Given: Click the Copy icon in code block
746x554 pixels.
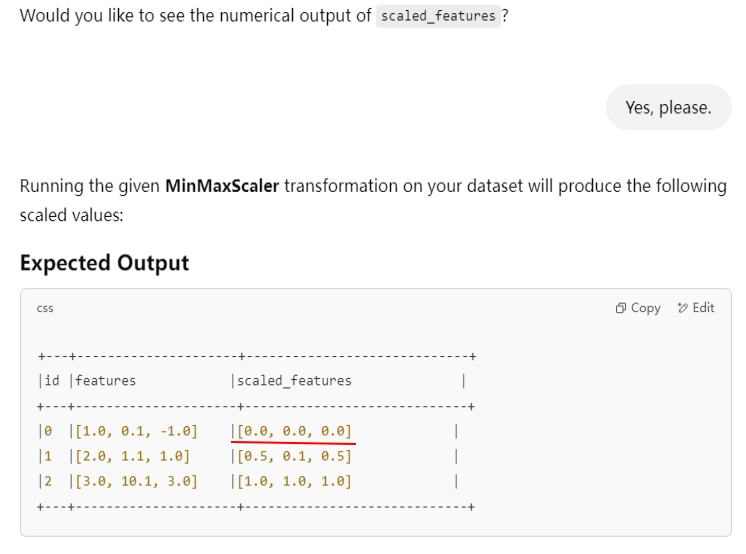Looking at the screenshot, I should point(621,308).
